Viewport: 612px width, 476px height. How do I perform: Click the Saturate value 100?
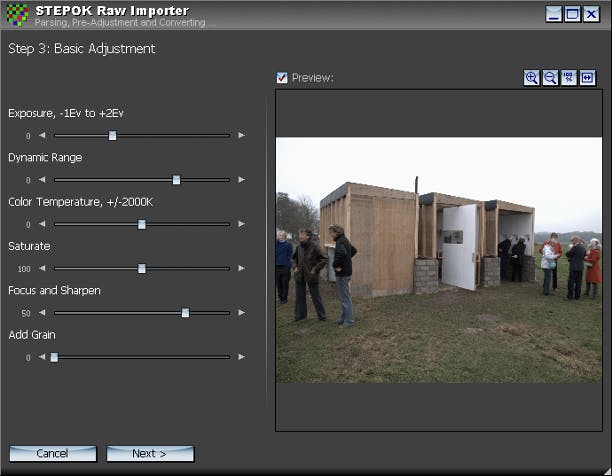tap(24, 269)
